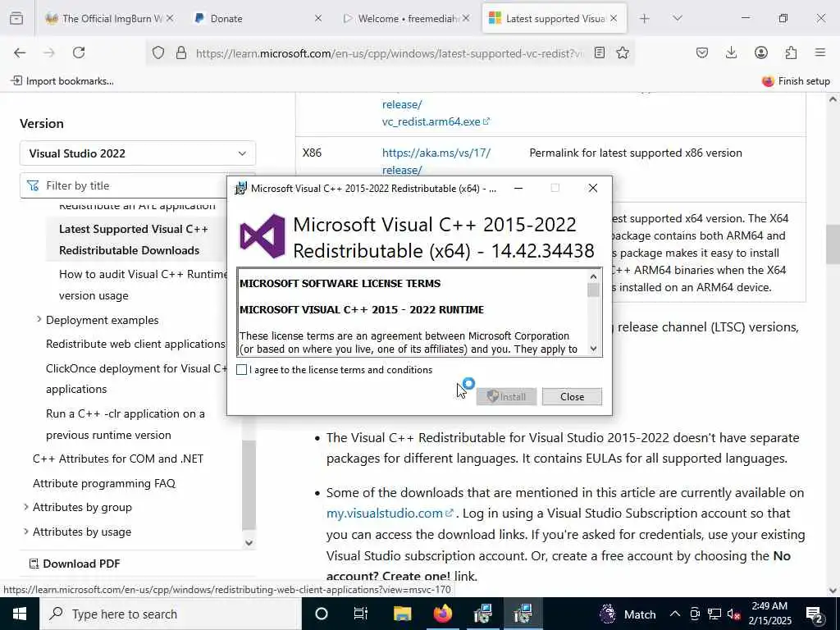Image resolution: width=840 pixels, height=630 pixels.
Task: Open the Visual Studio 2022 version dropdown
Action: click(x=138, y=153)
